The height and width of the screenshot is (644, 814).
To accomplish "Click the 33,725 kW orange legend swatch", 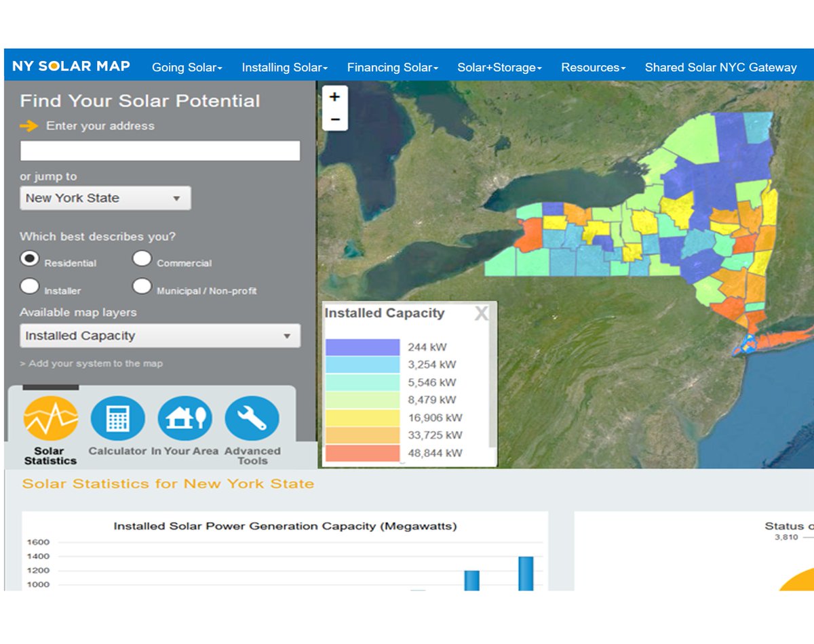I will pos(363,435).
